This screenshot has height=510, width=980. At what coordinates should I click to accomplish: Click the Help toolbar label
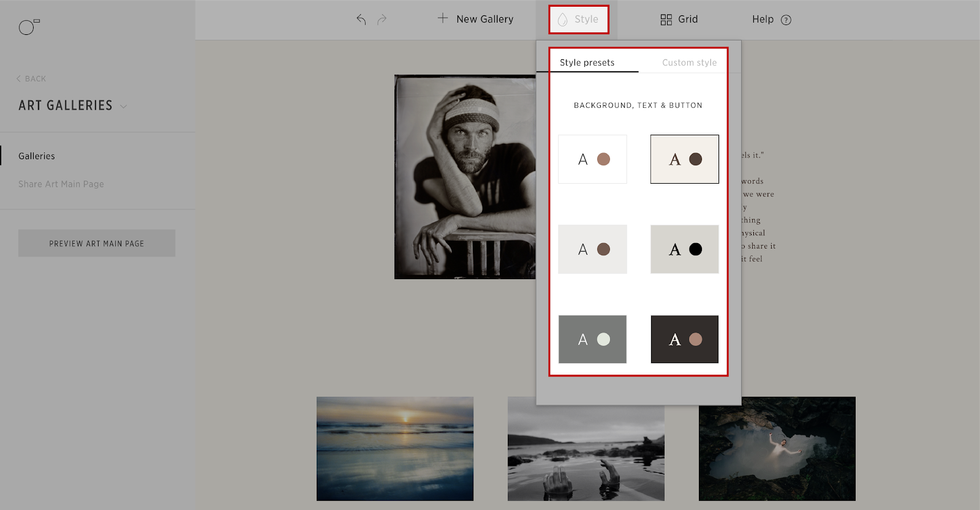pos(763,20)
